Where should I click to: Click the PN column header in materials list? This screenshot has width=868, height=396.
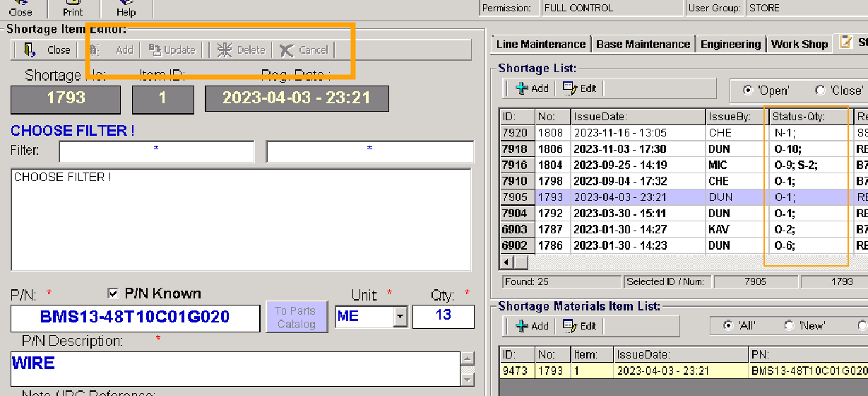[808, 354]
